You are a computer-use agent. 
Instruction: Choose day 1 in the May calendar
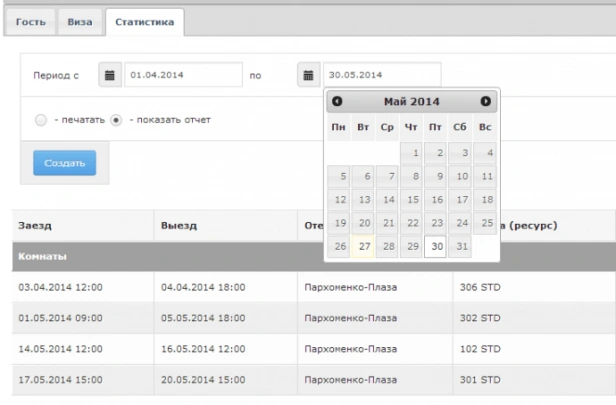coord(411,153)
